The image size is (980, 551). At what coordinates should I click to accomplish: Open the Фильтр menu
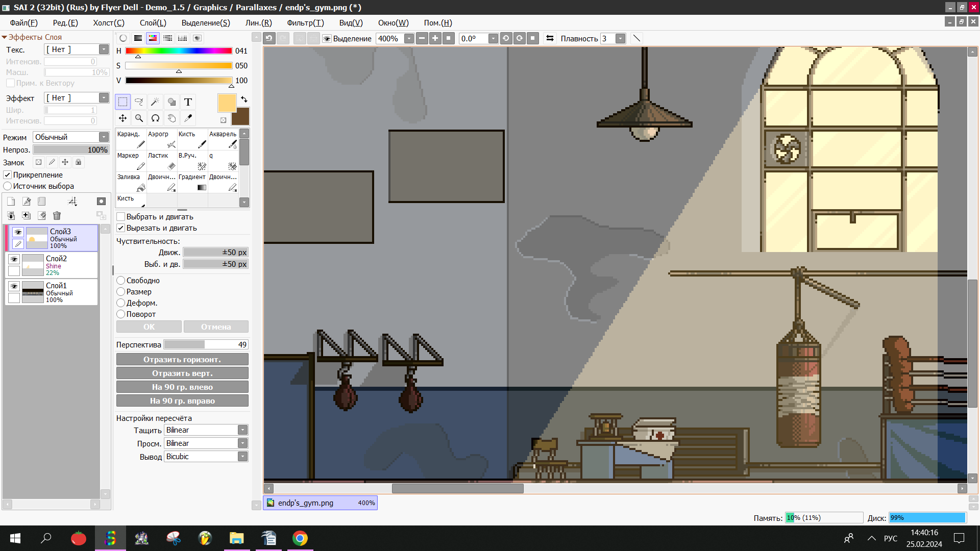tap(305, 23)
